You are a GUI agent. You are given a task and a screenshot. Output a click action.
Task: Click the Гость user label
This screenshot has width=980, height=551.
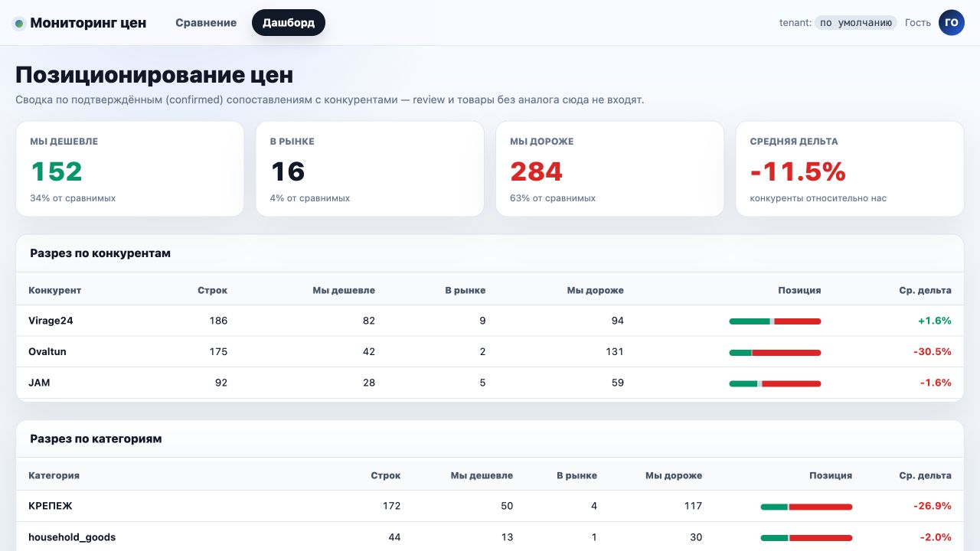(x=918, y=23)
